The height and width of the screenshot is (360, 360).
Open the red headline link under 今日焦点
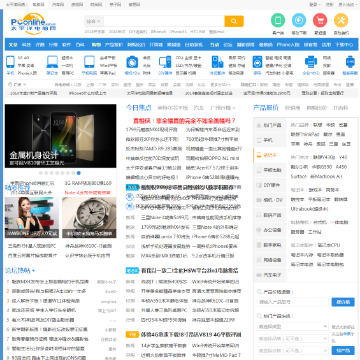pyautogui.click(x=184, y=121)
